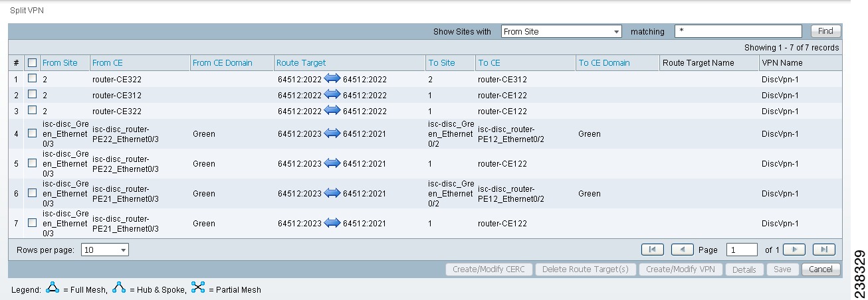Image resolution: width=868 pixels, height=300 pixels.
Task: Click the Hub & Spoke legend icon
Action: 120,289
